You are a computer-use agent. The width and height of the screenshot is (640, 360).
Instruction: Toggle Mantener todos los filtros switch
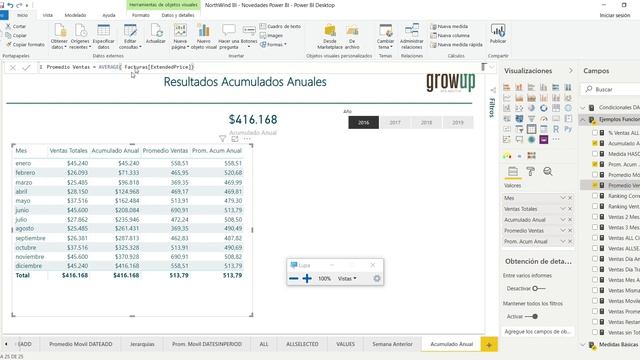pyautogui.click(x=531, y=316)
